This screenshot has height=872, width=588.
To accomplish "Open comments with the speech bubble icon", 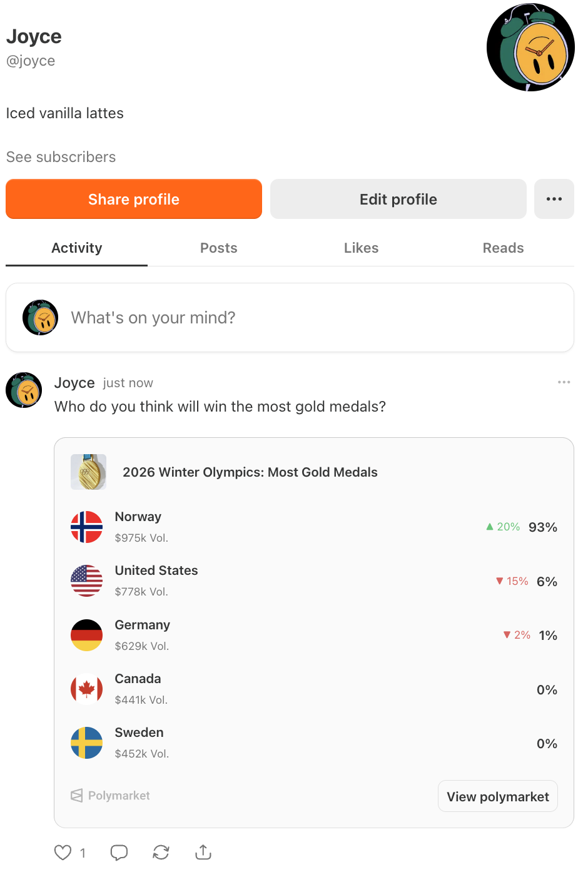I will point(119,852).
